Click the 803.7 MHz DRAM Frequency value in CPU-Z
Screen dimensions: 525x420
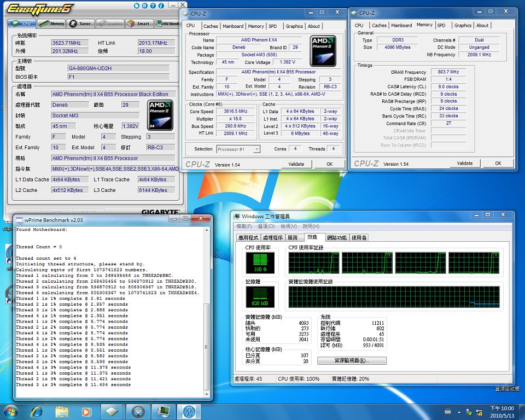(x=448, y=72)
